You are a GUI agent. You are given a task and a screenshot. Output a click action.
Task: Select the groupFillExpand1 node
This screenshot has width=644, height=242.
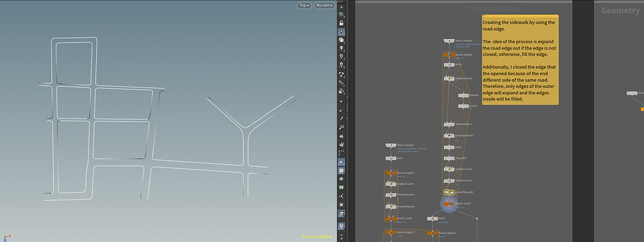tap(391, 206)
